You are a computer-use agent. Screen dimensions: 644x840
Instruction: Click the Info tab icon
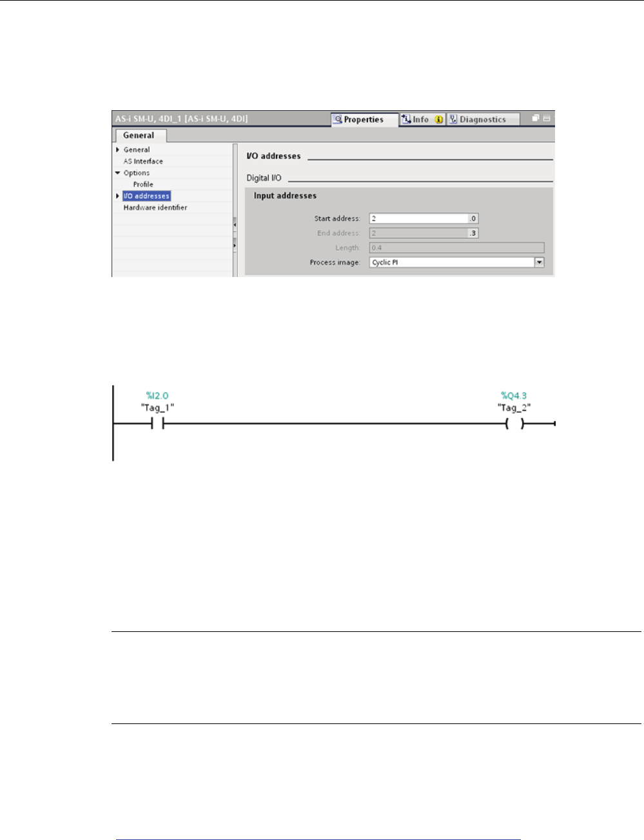406,119
